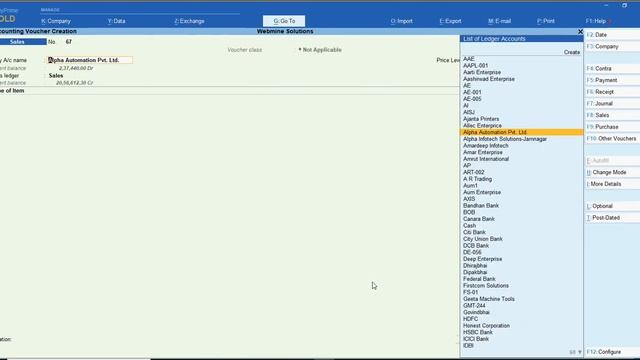Viewport: 640px width, 360px height.
Task: Select ledger Deep Enterprise
Action: point(482,259)
